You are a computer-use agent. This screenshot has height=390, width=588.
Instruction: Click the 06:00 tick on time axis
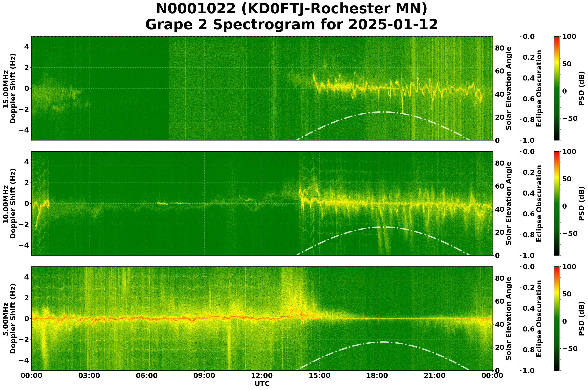pos(147,375)
